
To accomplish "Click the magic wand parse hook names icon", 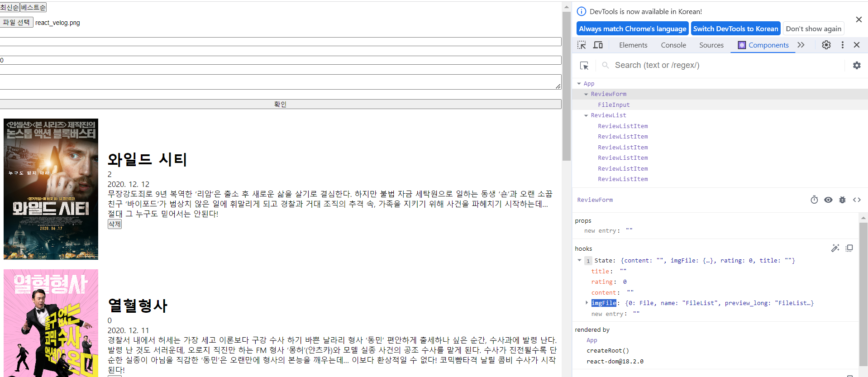I will pyautogui.click(x=835, y=248).
